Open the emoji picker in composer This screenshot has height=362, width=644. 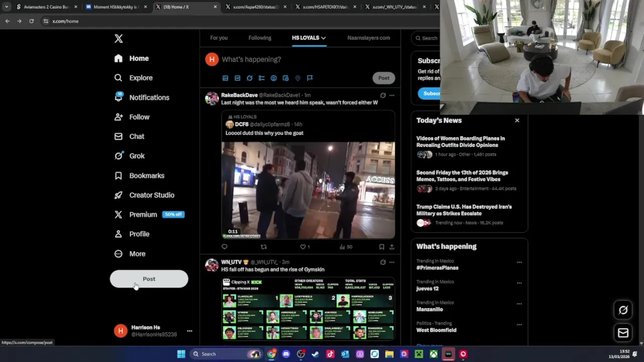[274, 78]
